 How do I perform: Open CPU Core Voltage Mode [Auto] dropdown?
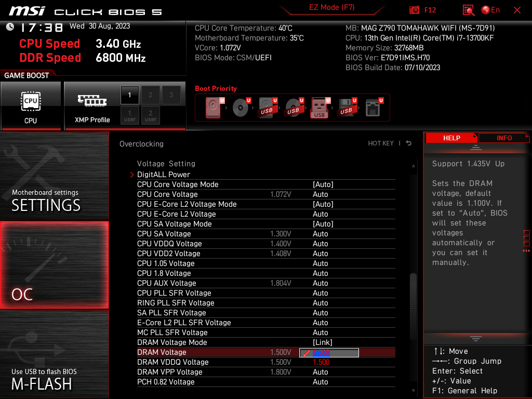[x=323, y=184]
